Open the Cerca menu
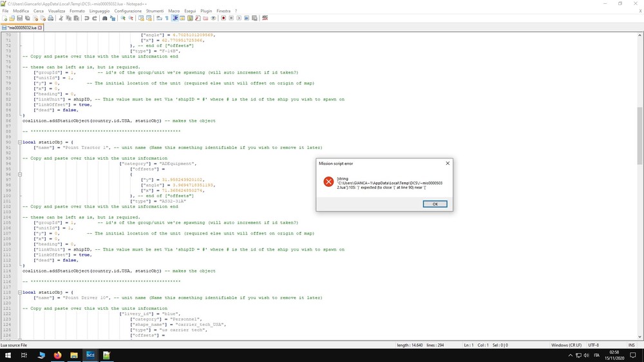Viewport: 644px width, 362px height. click(x=39, y=11)
